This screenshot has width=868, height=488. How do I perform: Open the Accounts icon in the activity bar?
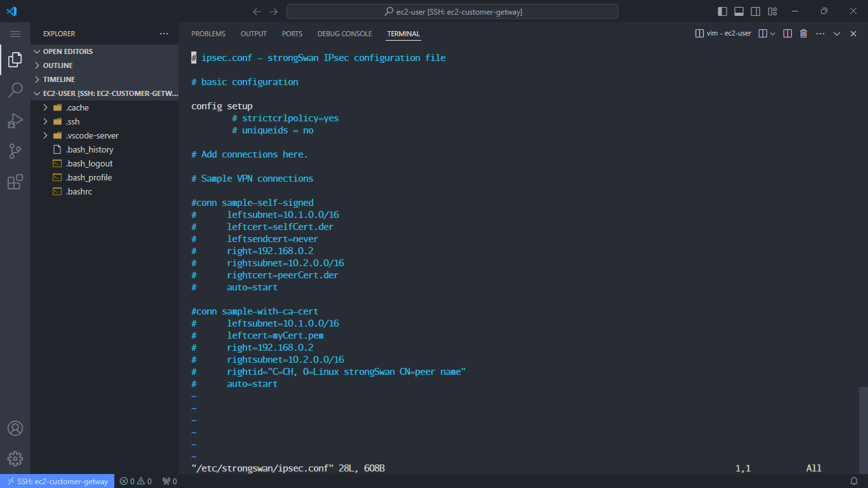[x=15, y=428]
